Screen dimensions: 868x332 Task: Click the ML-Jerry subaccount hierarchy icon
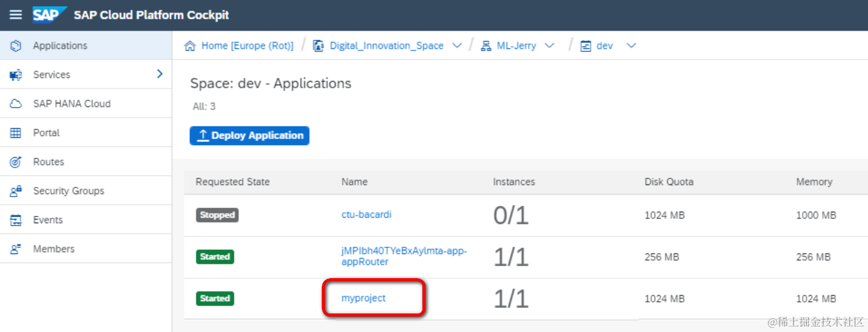[x=486, y=46]
